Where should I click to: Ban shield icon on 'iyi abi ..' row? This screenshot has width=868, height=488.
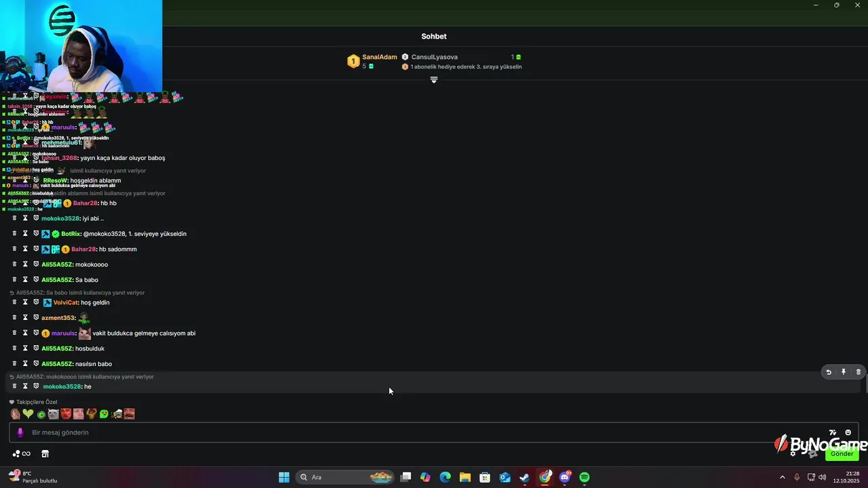tap(36, 218)
